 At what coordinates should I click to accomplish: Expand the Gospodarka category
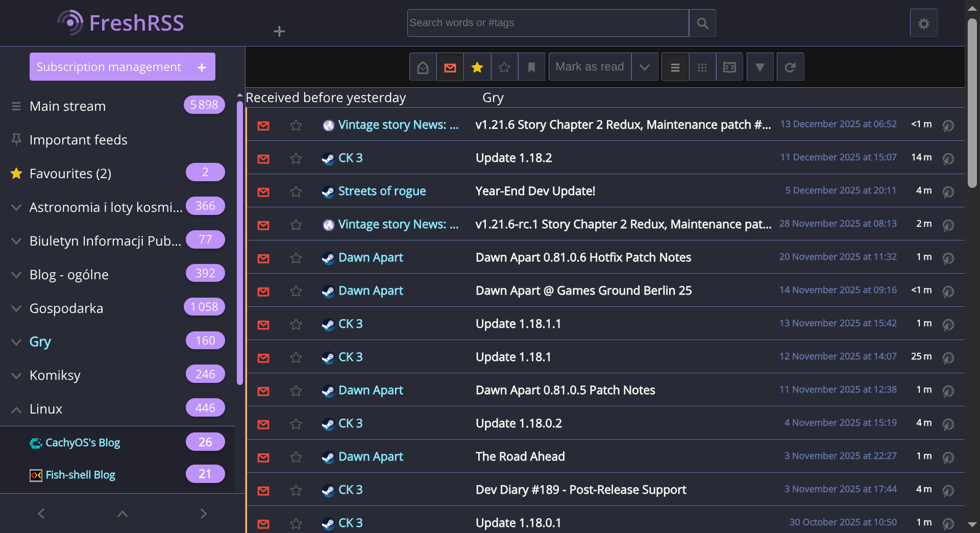click(16, 308)
